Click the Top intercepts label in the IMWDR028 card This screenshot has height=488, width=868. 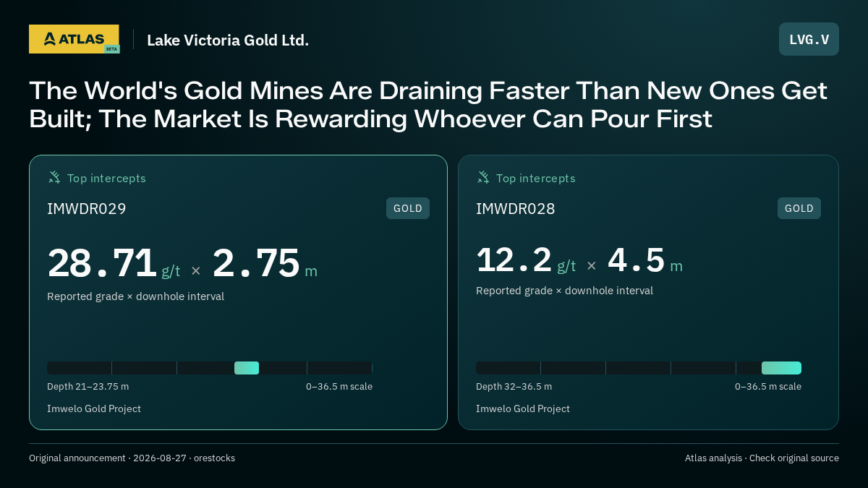pyautogui.click(x=535, y=179)
